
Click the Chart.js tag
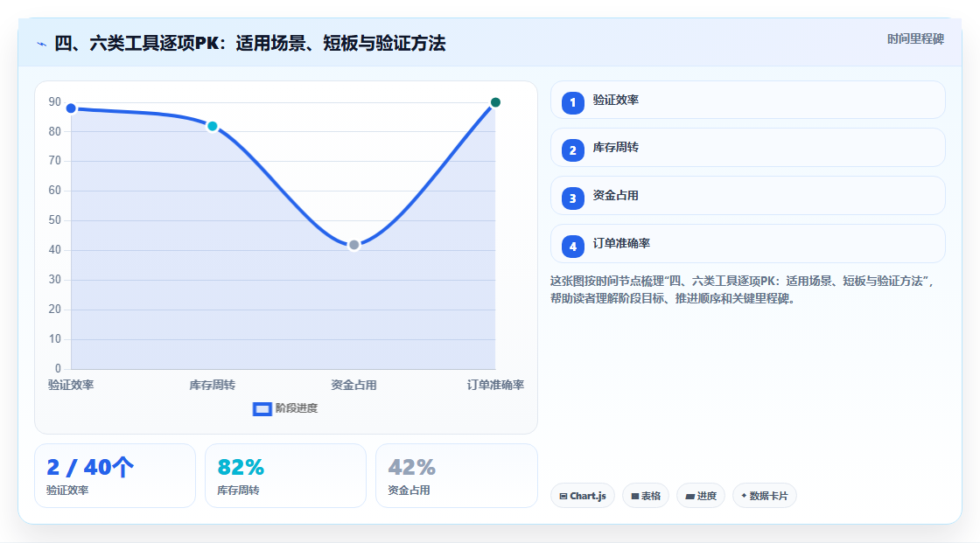(x=583, y=496)
